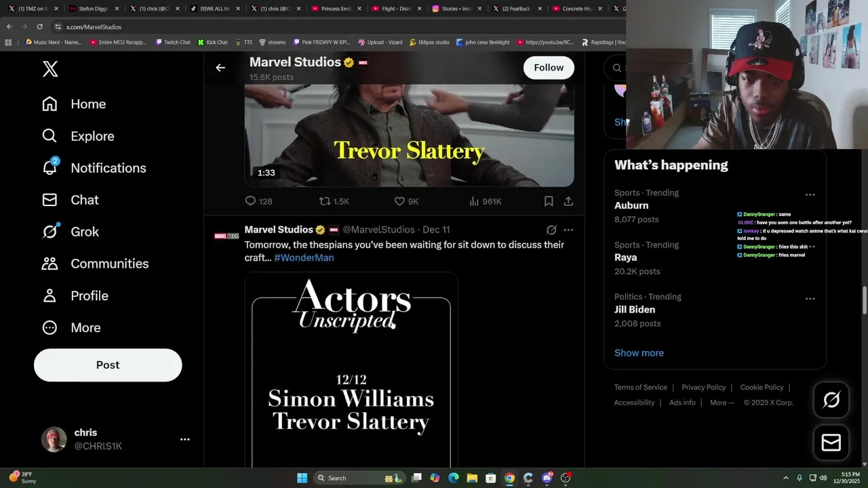
Task: Play the Trevor Slattery video
Action: pyautogui.click(x=409, y=135)
